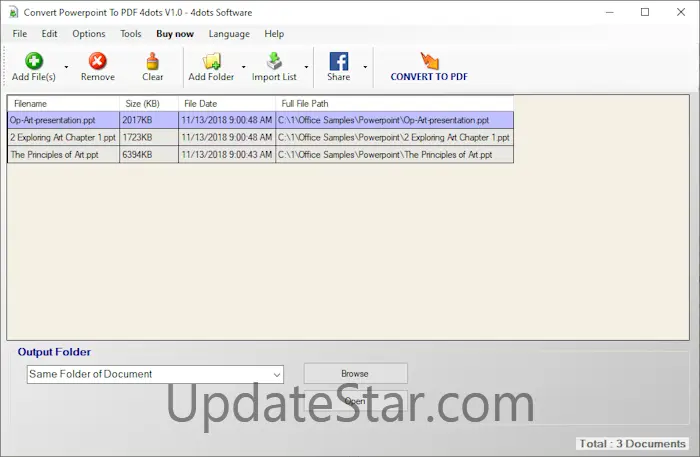Click the Open button under Browse
Image resolution: width=700 pixels, height=457 pixels.
pyautogui.click(x=355, y=401)
